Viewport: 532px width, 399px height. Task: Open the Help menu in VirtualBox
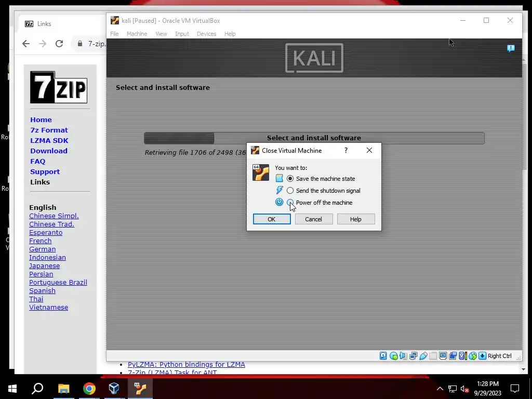point(230,34)
